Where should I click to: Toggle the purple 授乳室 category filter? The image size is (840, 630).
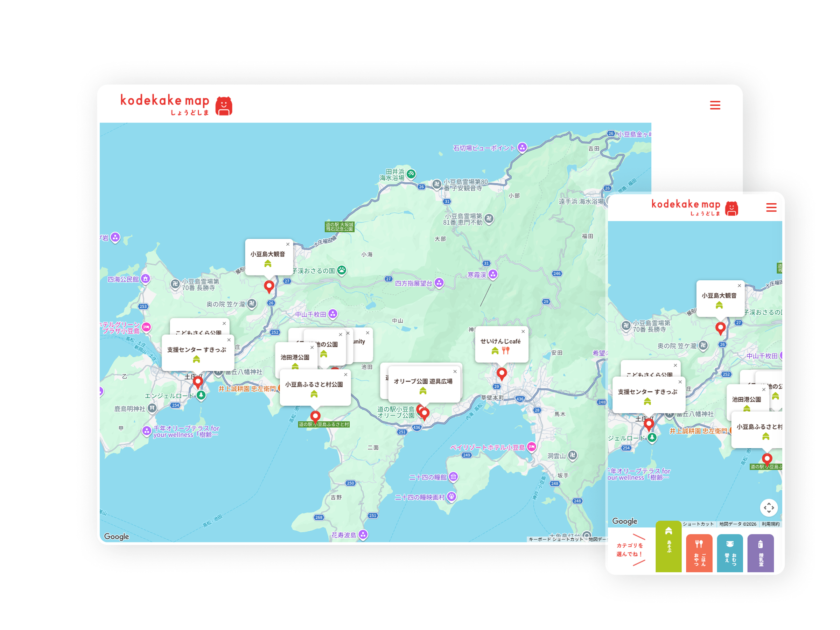click(x=761, y=553)
